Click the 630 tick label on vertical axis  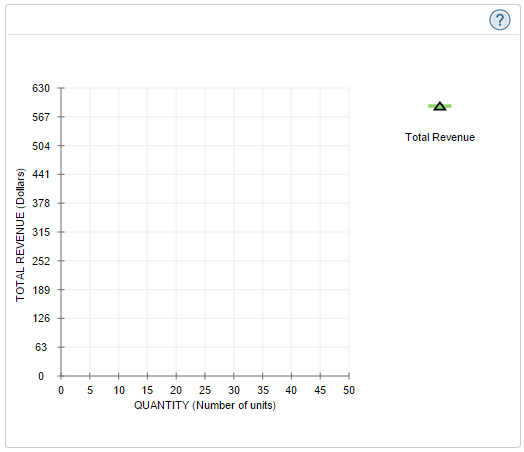41,88
